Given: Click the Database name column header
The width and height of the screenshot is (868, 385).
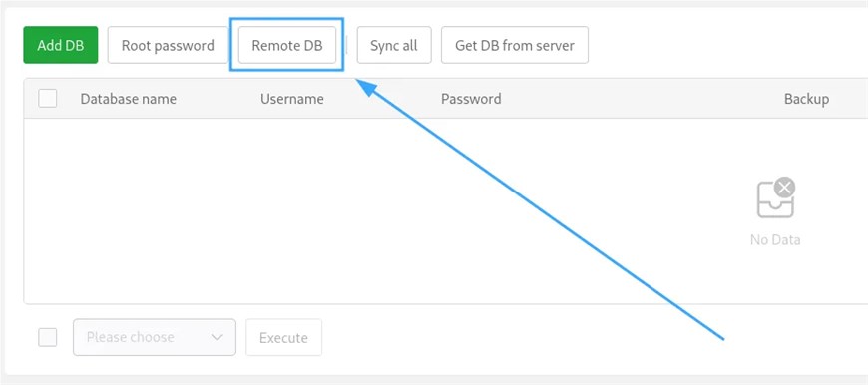Looking at the screenshot, I should coord(129,99).
